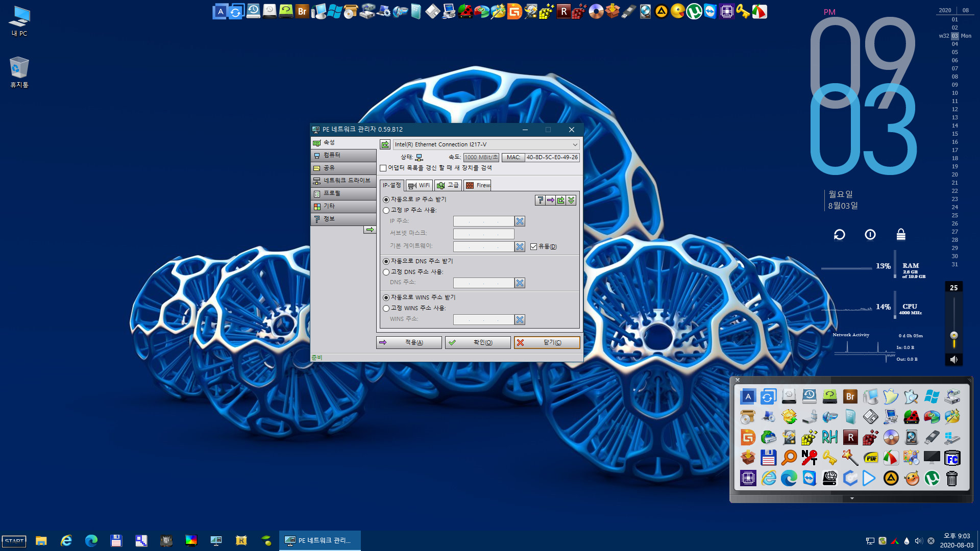Click the green arrow button under the sidebar list

click(x=370, y=230)
